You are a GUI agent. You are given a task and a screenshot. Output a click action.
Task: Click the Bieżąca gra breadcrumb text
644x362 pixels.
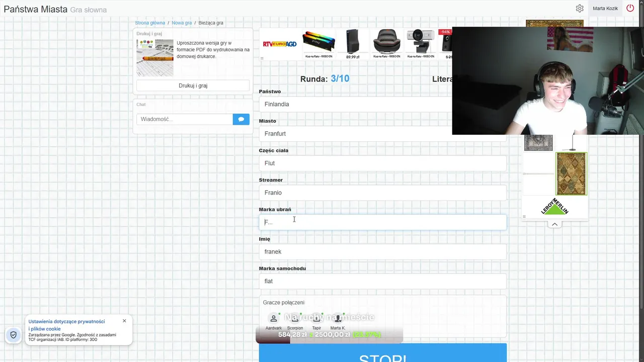pyautogui.click(x=211, y=23)
